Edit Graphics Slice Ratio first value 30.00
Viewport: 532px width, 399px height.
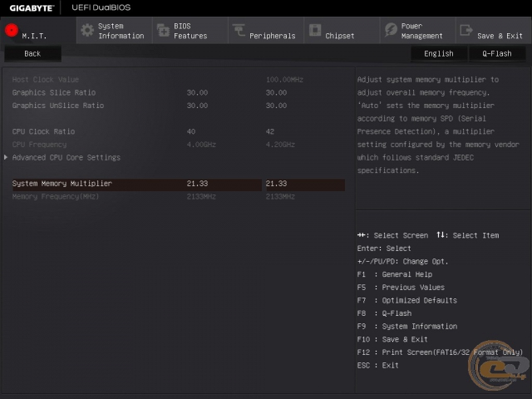coord(197,92)
